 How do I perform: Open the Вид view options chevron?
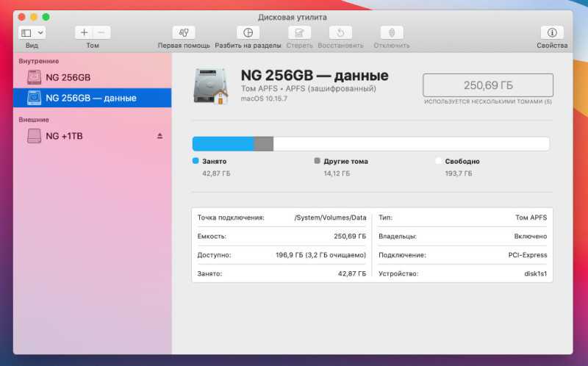[40, 33]
